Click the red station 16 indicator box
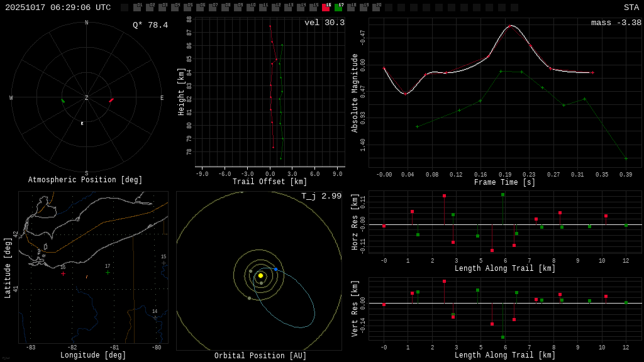The width and height of the screenshot is (644, 362). [x=326, y=8]
